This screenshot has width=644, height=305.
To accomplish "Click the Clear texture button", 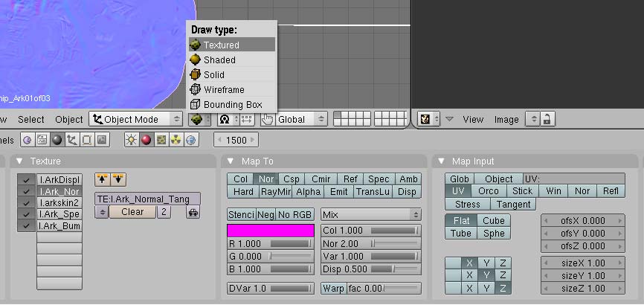I will click(x=132, y=212).
